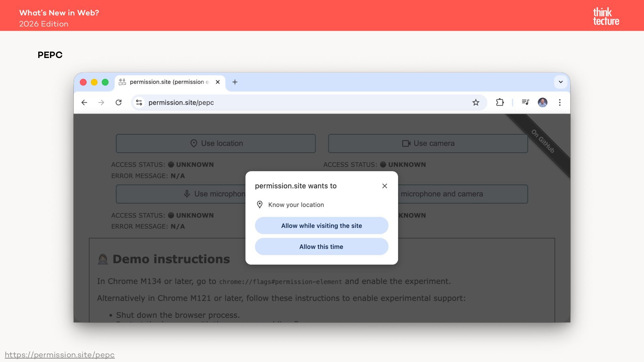Select the permission.site browser tab
The height and width of the screenshot is (362, 644).
point(168,82)
